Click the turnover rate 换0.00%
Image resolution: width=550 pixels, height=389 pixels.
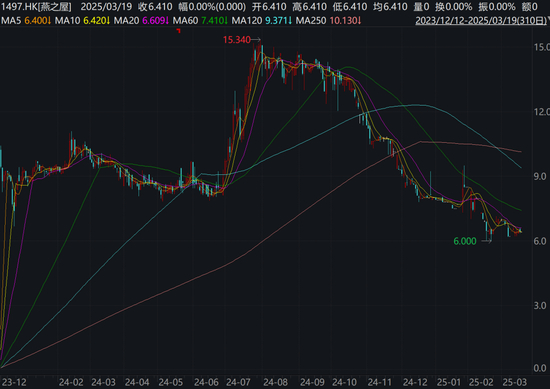(x=454, y=7)
